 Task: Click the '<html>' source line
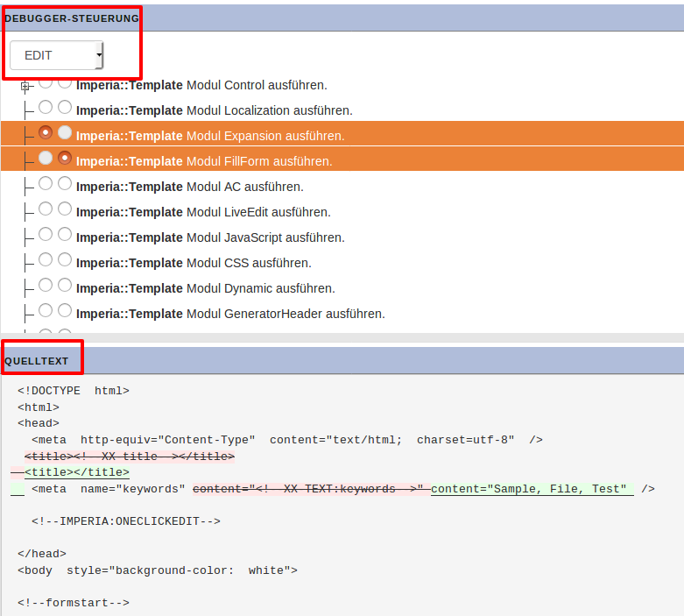pyautogui.click(x=39, y=407)
